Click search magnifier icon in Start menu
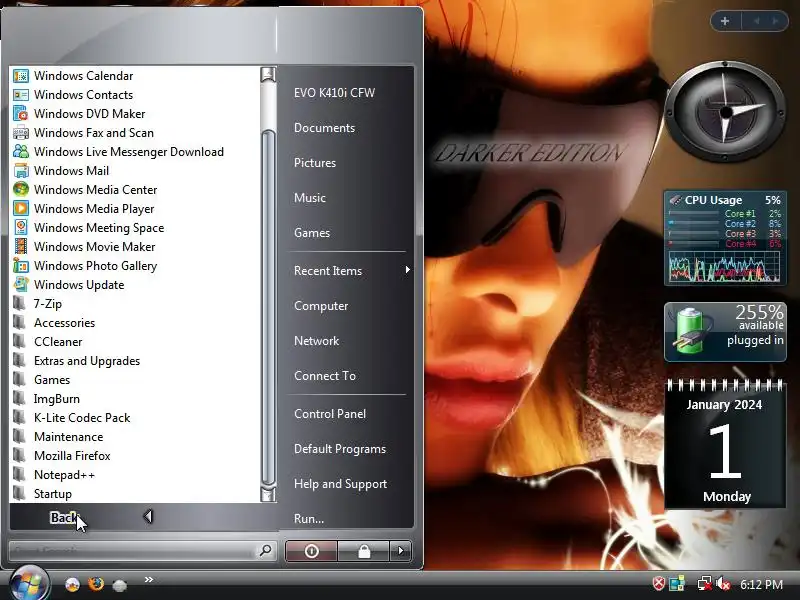The height and width of the screenshot is (600, 800). [x=265, y=551]
